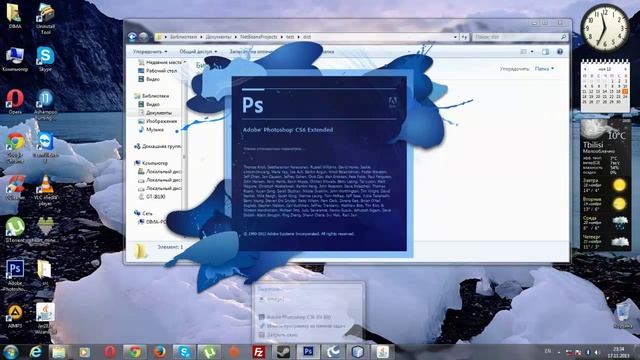Open the src folder on desktop
This screenshot has height=360, width=640.
coord(44,273)
